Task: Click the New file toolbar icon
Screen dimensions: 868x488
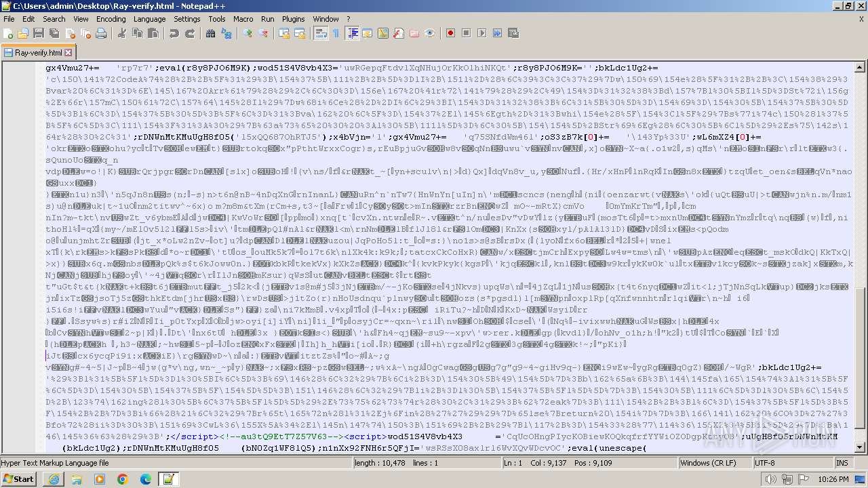Action: (x=9, y=33)
